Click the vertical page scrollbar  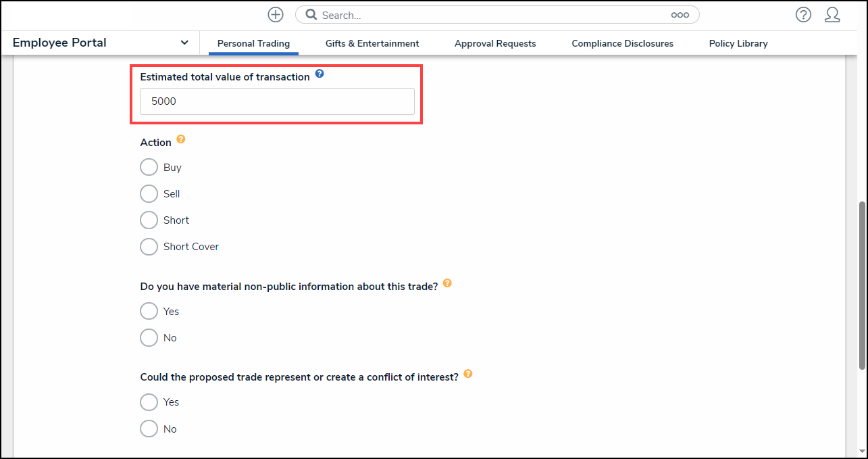tap(861, 284)
